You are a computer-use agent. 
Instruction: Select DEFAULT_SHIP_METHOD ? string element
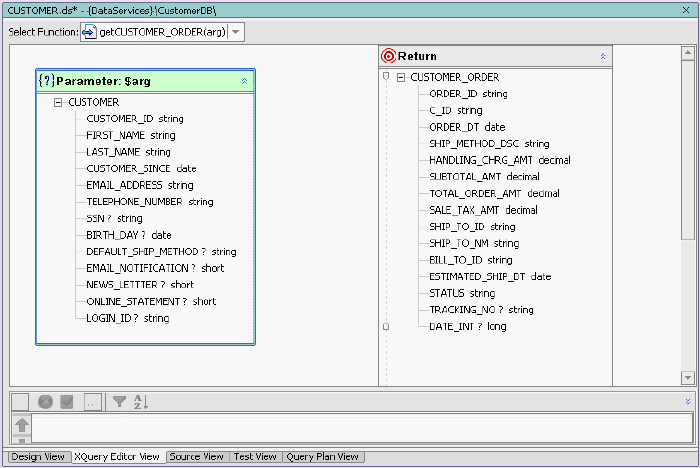coord(161,252)
